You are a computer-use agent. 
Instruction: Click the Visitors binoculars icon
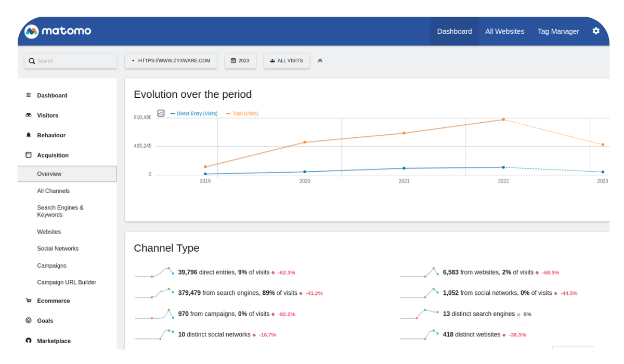29,115
